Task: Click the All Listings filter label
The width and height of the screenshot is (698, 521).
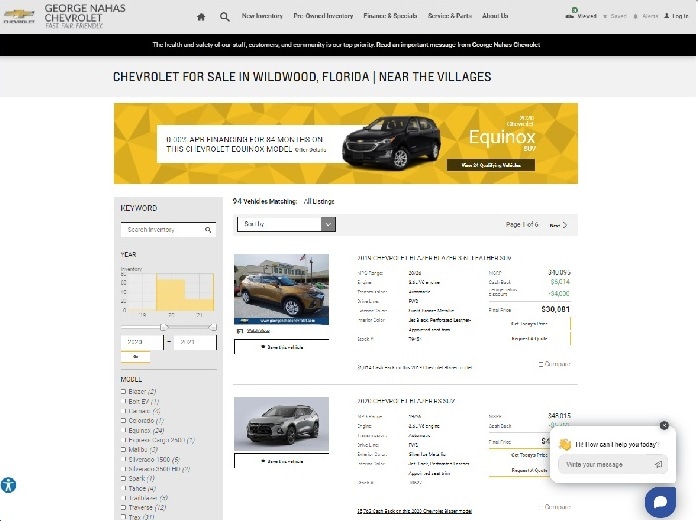Action: pos(319,201)
